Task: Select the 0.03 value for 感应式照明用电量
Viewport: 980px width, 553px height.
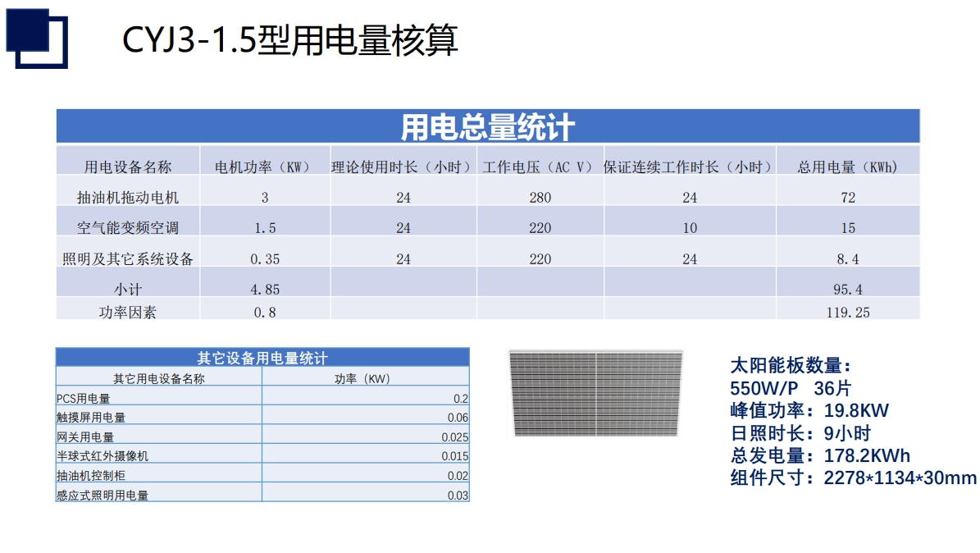Action: pos(458,496)
